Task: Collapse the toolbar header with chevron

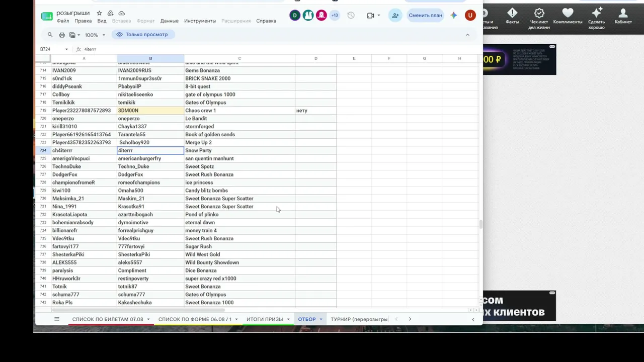Action: [467, 35]
